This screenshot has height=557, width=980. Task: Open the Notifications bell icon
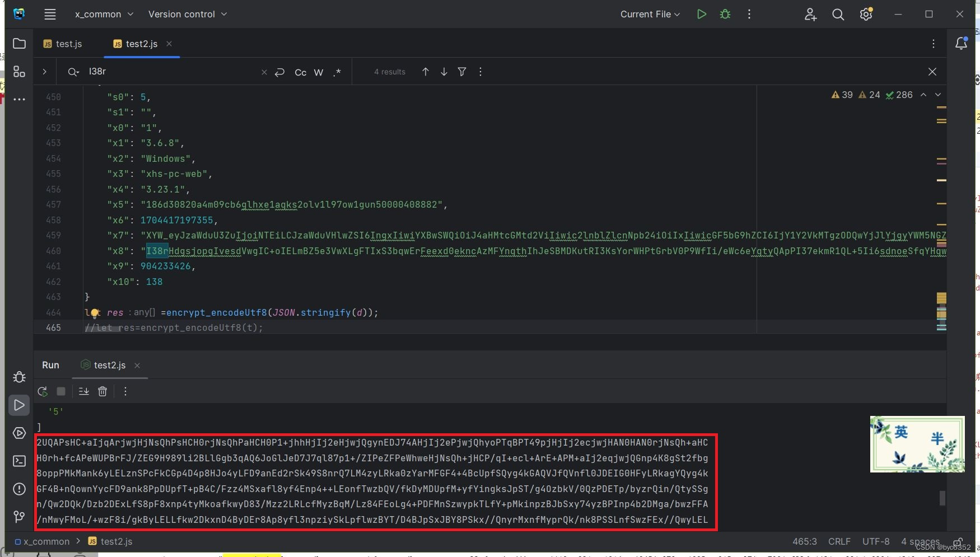tap(962, 43)
